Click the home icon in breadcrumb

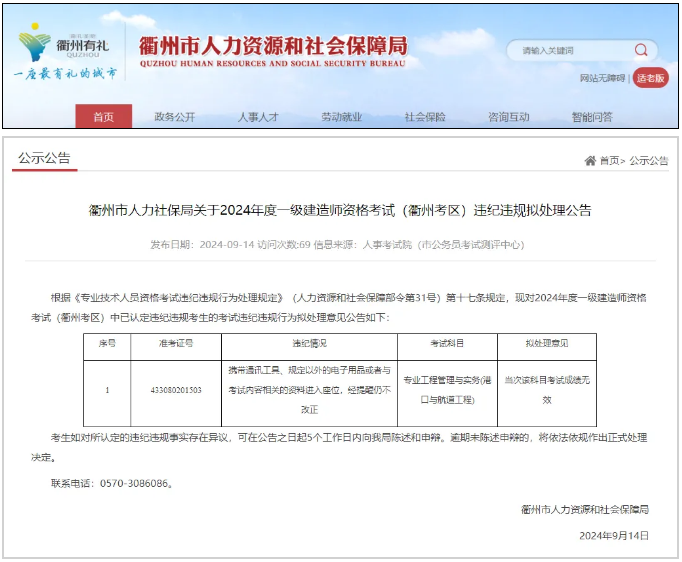tap(590, 161)
